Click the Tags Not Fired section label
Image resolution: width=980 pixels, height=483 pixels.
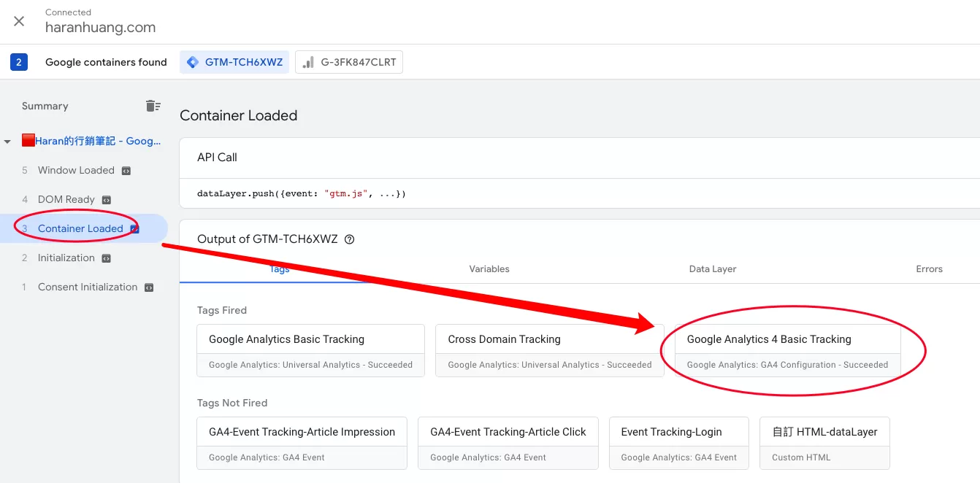pyautogui.click(x=232, y=403)
